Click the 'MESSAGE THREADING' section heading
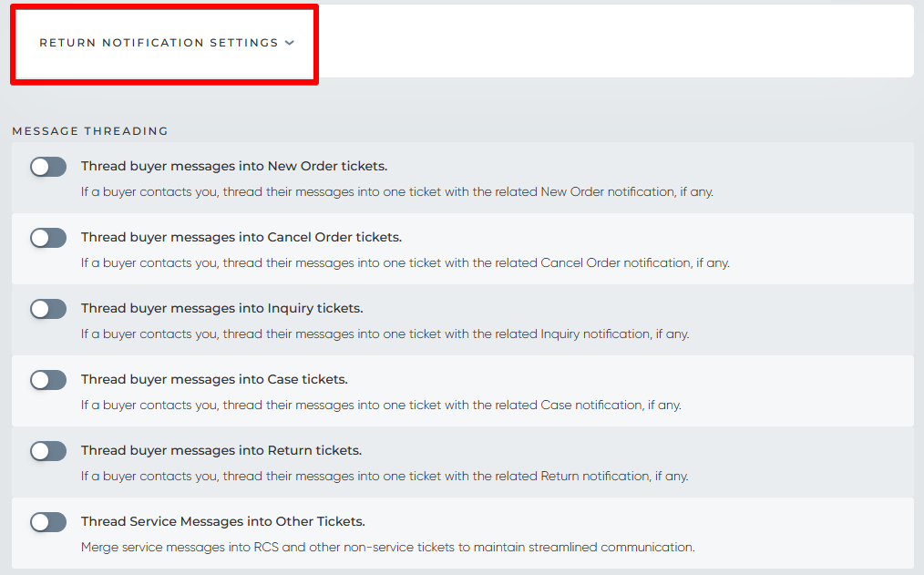This screenshot has height=575, width=924. 90,131
